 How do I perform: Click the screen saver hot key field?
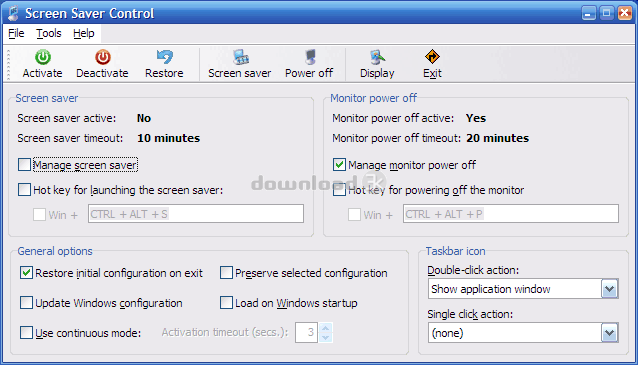196,214
